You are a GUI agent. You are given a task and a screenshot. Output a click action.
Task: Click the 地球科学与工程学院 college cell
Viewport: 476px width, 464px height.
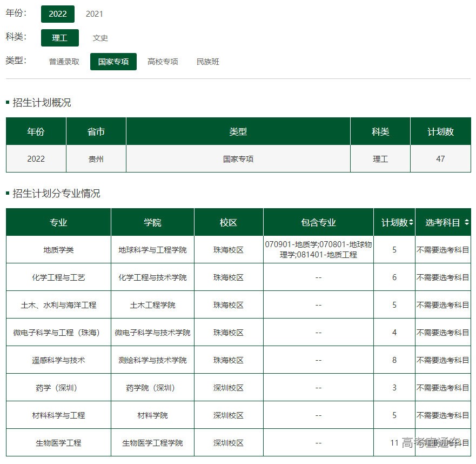click(152, 249)
